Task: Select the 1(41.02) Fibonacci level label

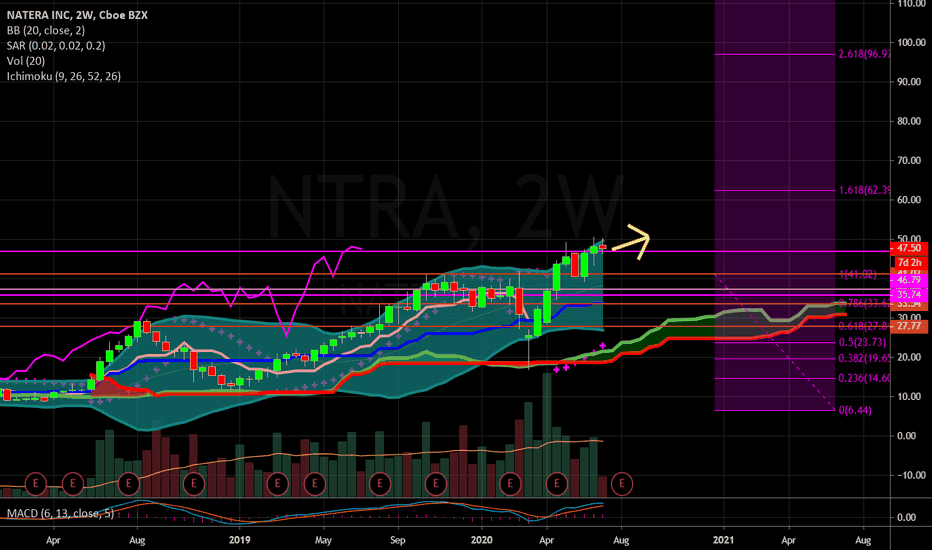Action: pyautogui.click(x=858, y=274)
